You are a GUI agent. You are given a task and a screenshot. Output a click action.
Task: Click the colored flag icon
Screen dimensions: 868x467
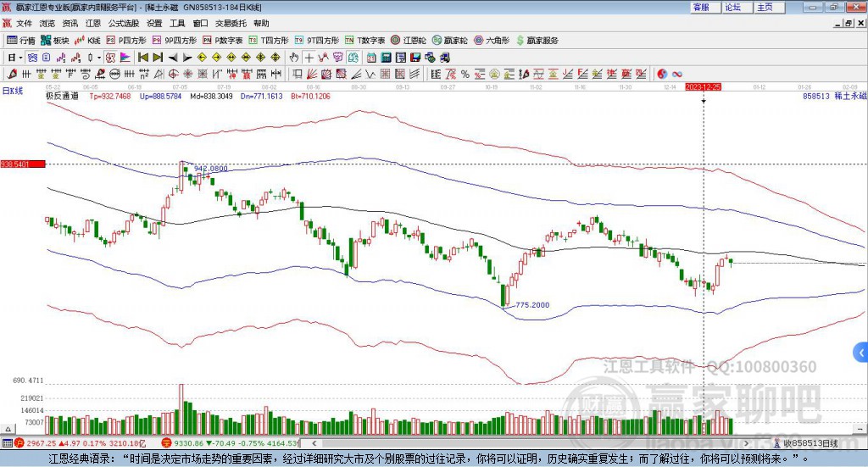125,58
